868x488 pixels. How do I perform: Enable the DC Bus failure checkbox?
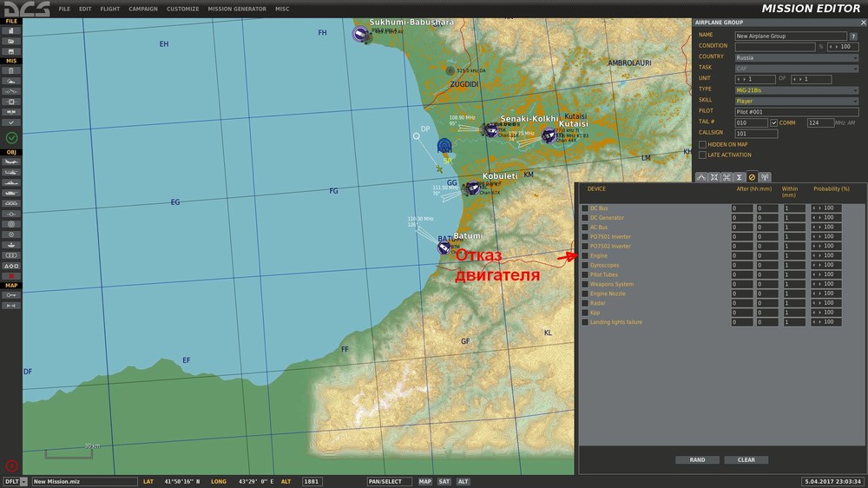[584, 208]
